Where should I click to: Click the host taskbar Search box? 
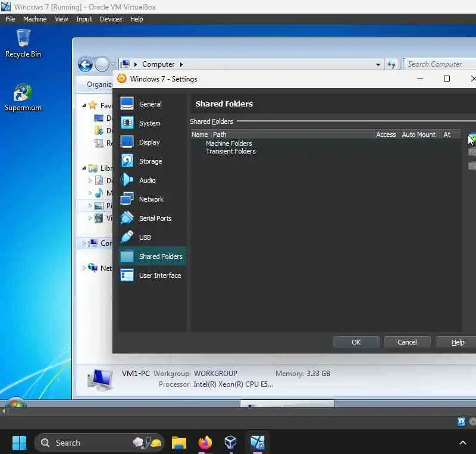click(99, 443)
